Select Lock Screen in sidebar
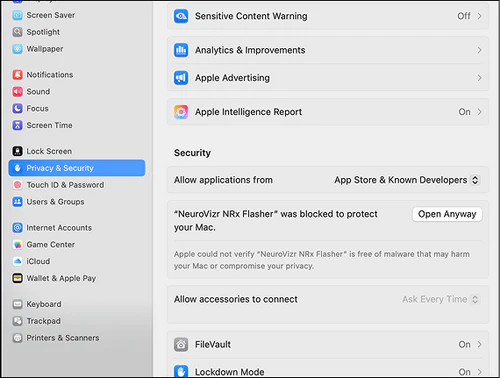500x378 pixels. point(42,151)
